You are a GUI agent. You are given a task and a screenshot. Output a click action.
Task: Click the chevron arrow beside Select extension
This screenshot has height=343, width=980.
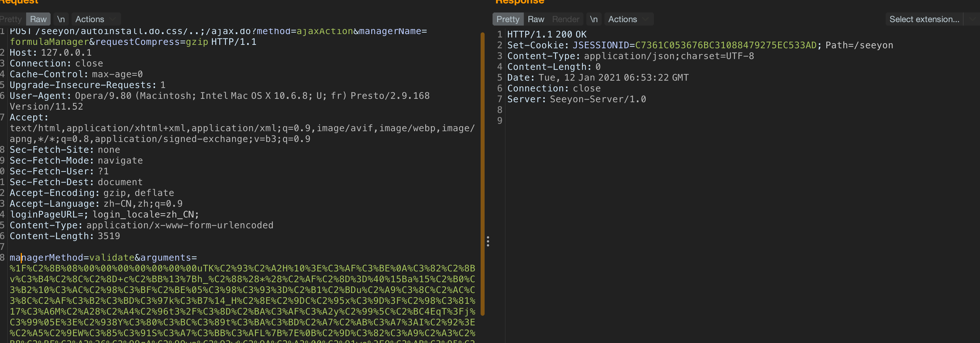click(x=972, y=19)
